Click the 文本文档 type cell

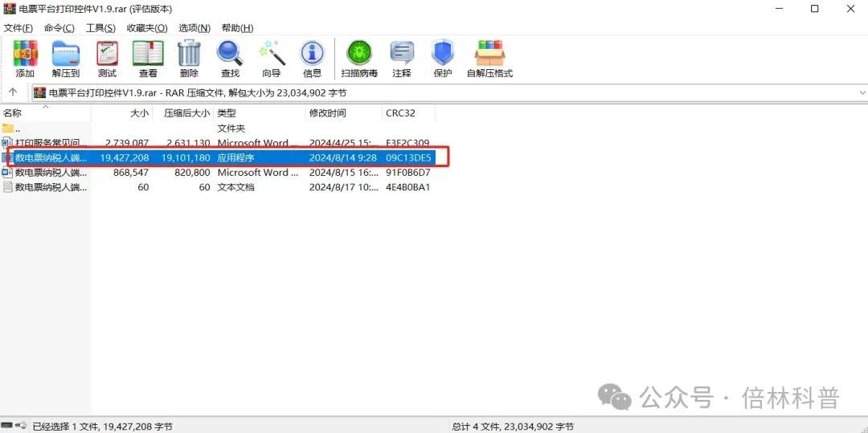235,187
